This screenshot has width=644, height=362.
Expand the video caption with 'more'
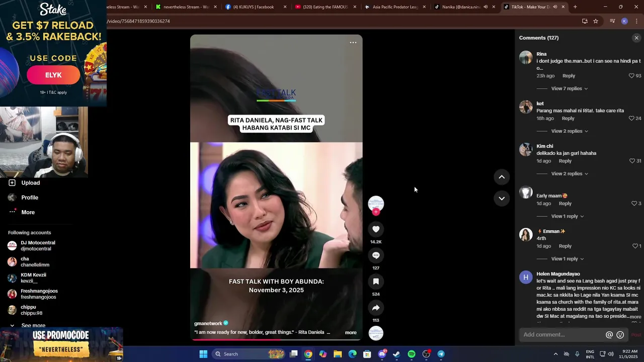pos(351,333)
